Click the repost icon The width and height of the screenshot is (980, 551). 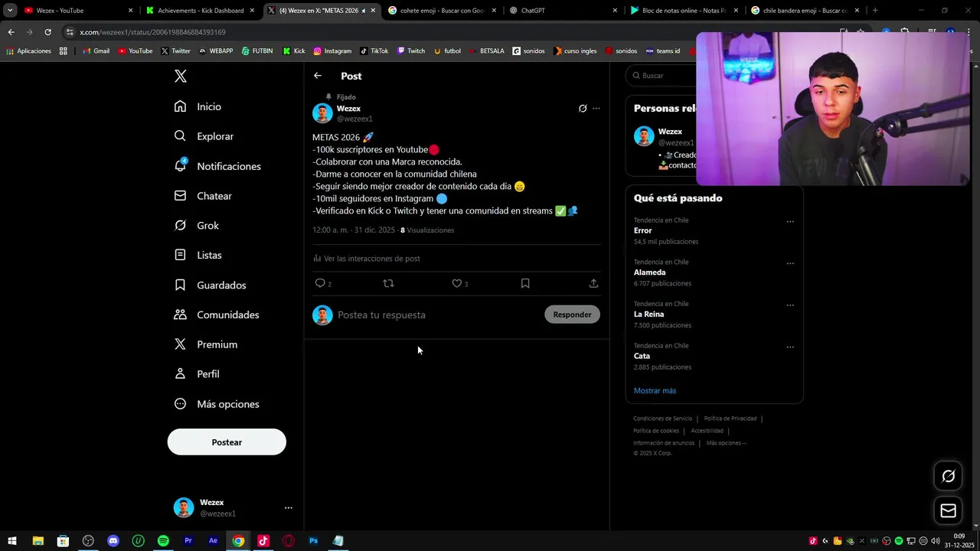click(x=388, y=283)
